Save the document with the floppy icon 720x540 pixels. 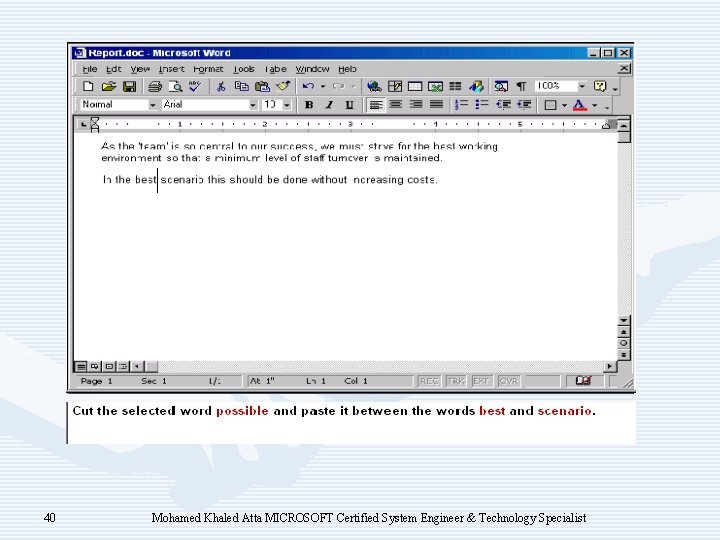point(130,86)
